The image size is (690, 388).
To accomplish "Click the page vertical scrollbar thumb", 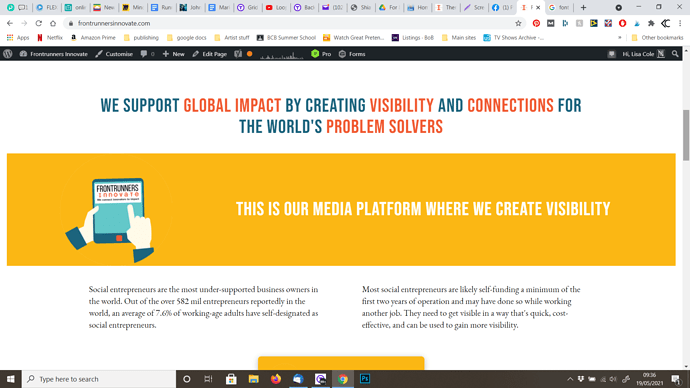I will pos(686,135).
